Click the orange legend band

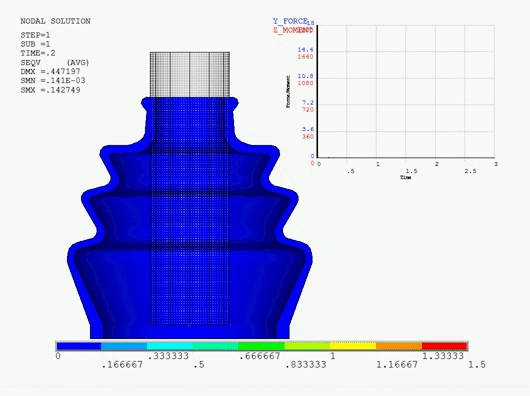point(399,346)
